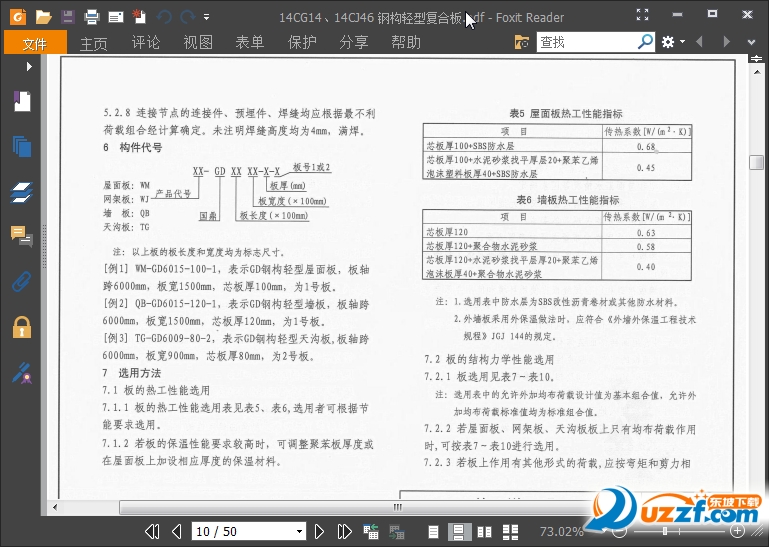Click the vertical scrollbar up arrow
Viewport: 769px width, 547px height.
tap(756, 72)
